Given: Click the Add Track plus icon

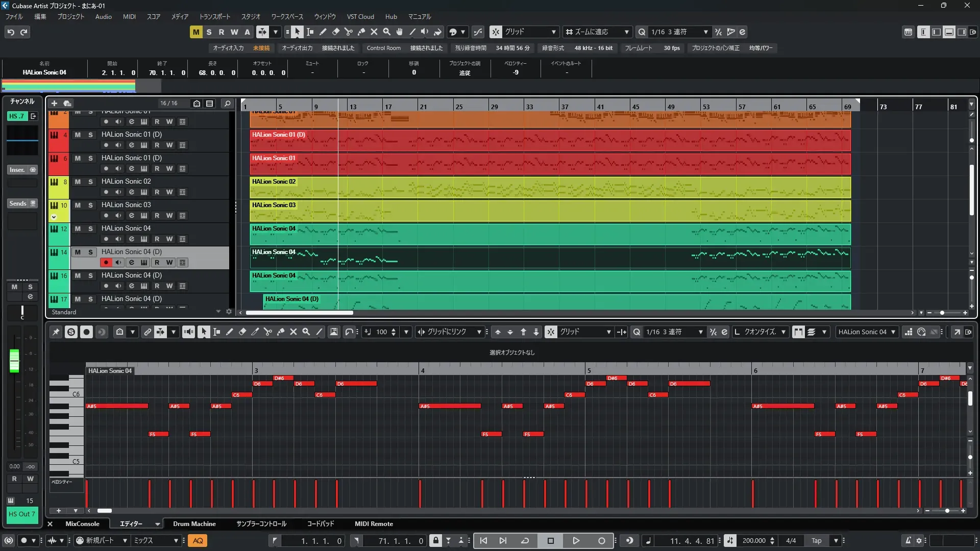Looking at the screenshot, I should (x=54, y=104).
